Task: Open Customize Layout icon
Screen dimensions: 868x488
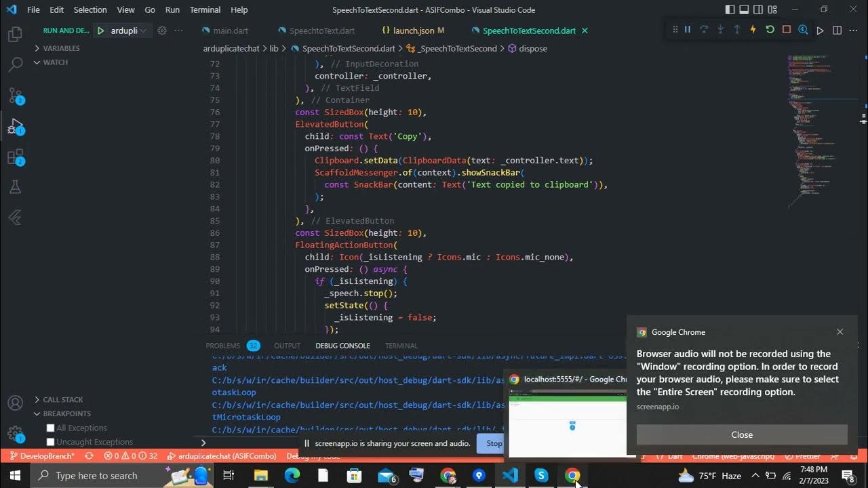Action: click(x=774, y=9)
